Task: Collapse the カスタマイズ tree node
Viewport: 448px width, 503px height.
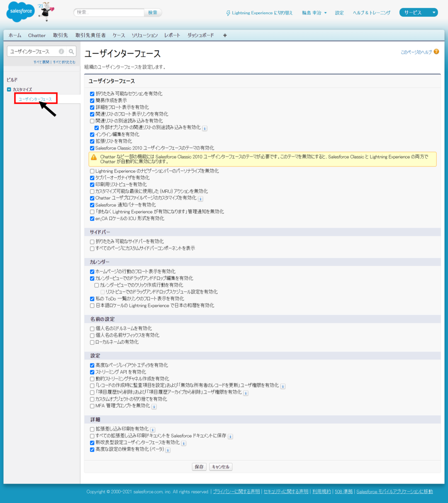Action: [x=9, y=90]
